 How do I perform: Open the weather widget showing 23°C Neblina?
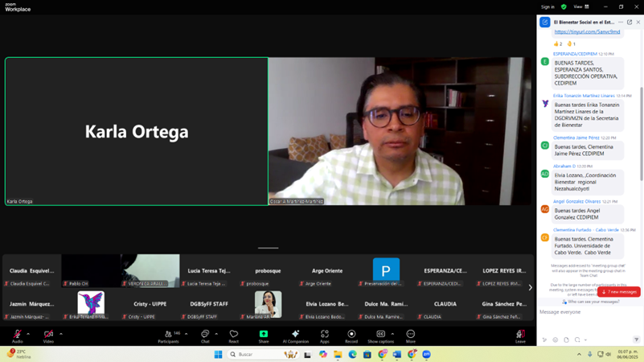click(x=19, y=354)
